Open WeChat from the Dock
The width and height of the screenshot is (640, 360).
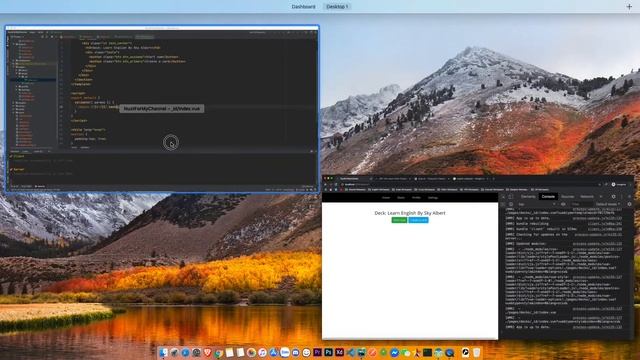pos(405,353)
